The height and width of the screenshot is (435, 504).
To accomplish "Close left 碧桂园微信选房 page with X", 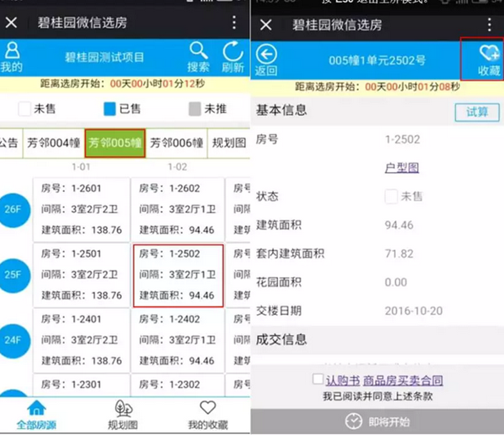I will 11,23.
